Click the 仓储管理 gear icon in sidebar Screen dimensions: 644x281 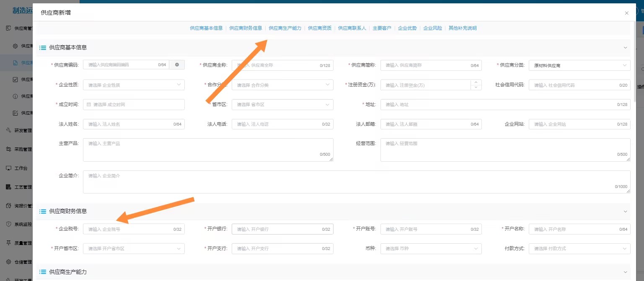tap(8, 262)
